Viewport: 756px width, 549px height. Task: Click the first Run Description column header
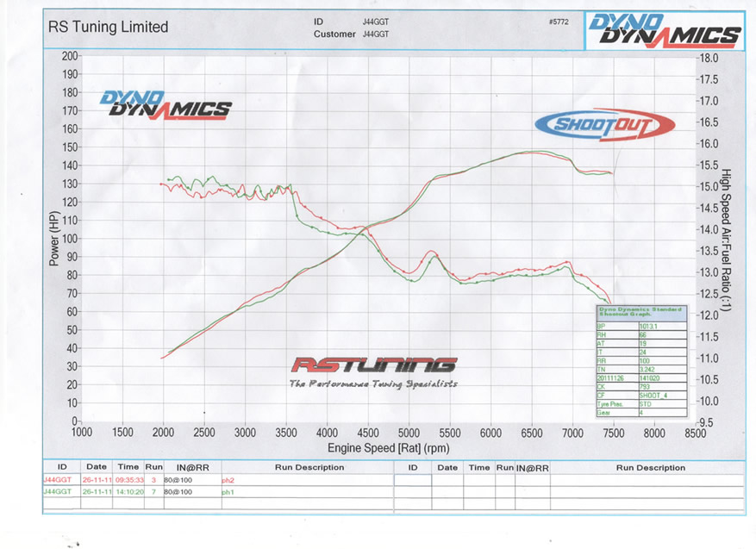click(309, 468)
